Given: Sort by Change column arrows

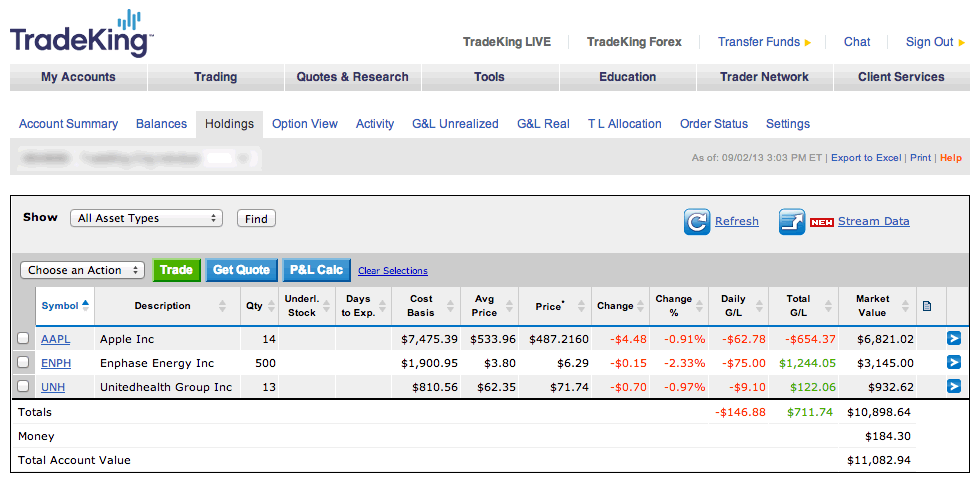Looking at the screenshot, I should click(640, 306).
